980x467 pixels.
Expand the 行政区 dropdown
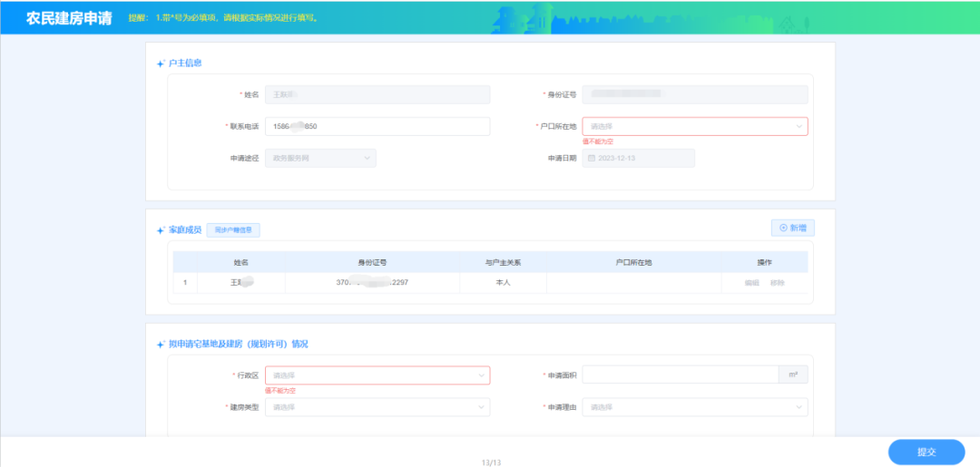[377, 375]
